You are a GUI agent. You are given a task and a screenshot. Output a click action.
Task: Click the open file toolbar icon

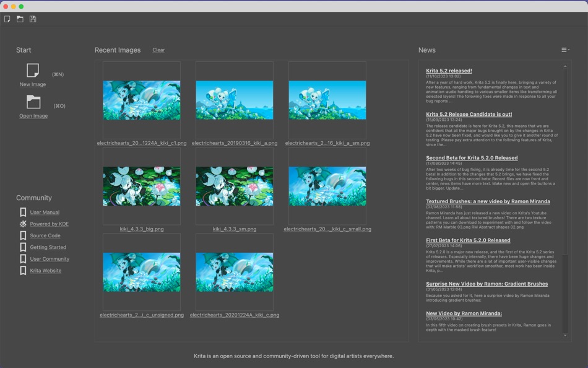20,19
